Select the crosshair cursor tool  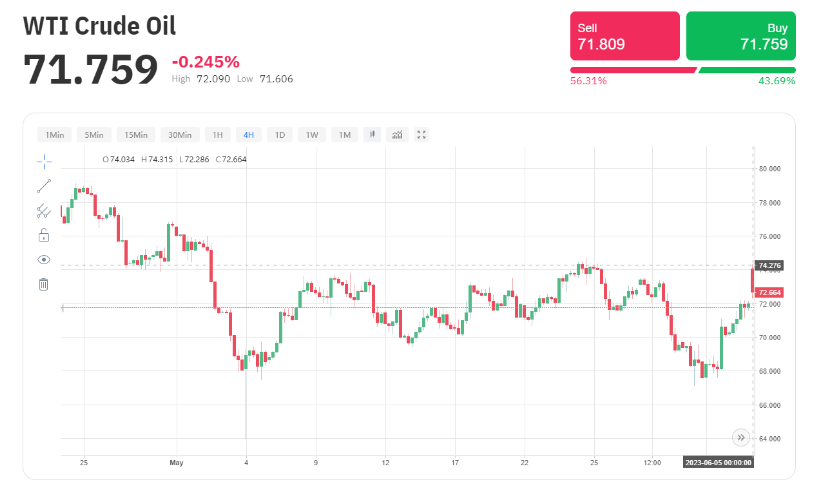coord(44,160)
